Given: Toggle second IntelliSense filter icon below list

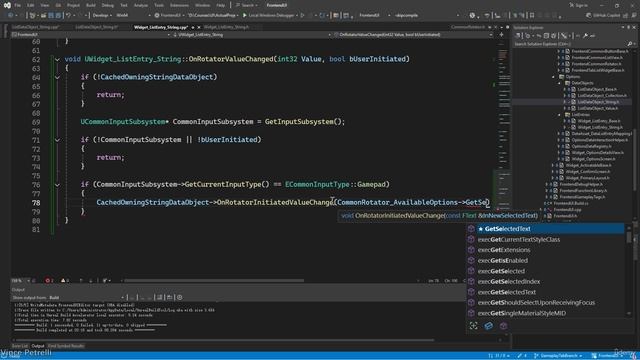Looking at the screenshot, I should pyautogui.click(x=489, y=326).
